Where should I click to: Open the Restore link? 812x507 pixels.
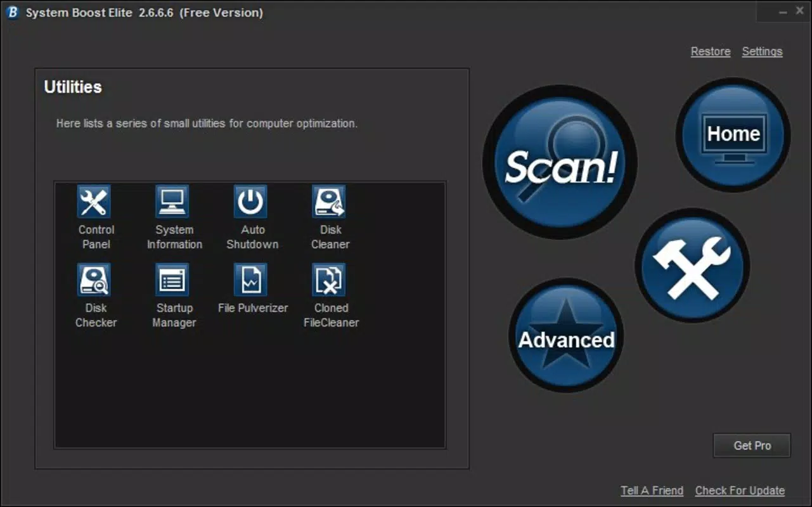(711, 52)
